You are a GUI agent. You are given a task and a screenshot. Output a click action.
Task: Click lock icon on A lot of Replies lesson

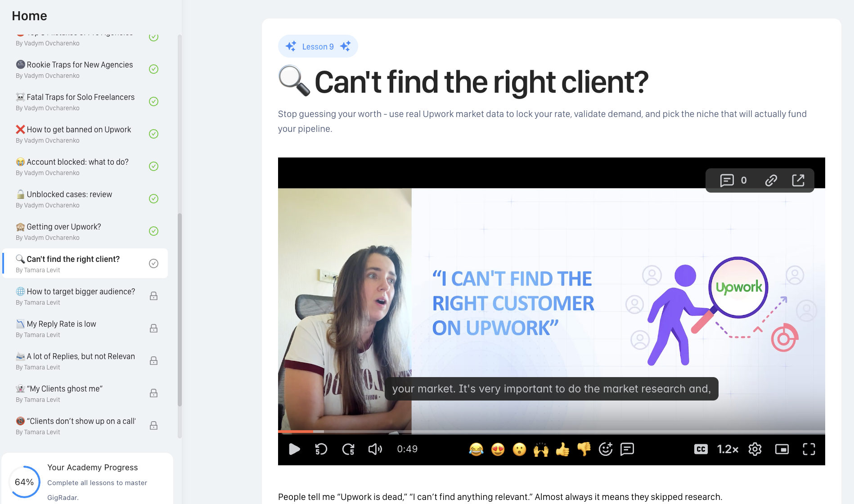153,360
